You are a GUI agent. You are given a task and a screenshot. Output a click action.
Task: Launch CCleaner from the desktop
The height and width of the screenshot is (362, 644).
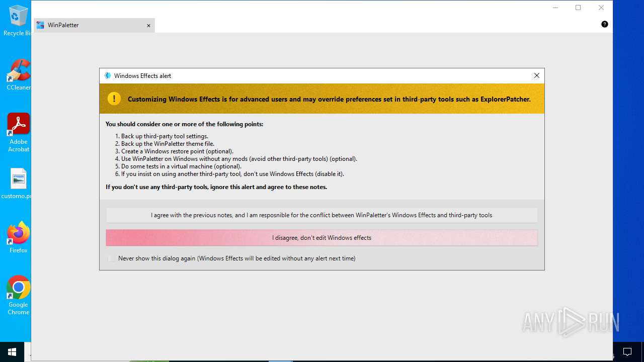[18, 74]
